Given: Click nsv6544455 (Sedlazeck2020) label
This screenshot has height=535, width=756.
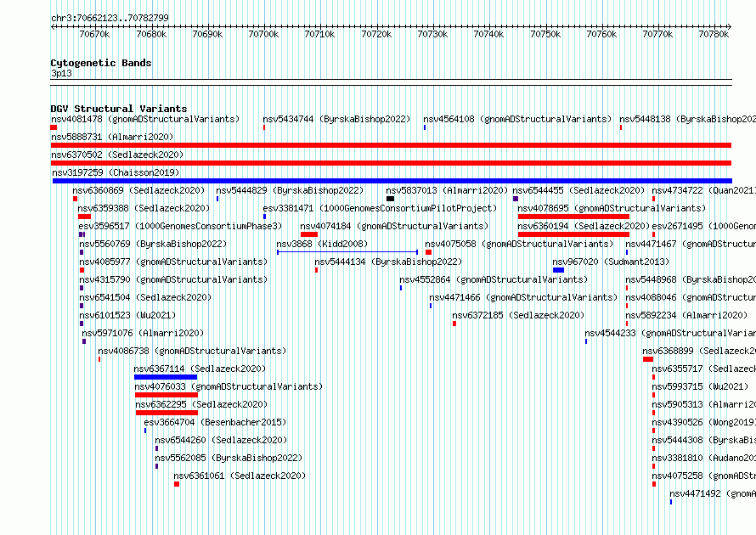Looking at the screenshot, I should [578, 190].
